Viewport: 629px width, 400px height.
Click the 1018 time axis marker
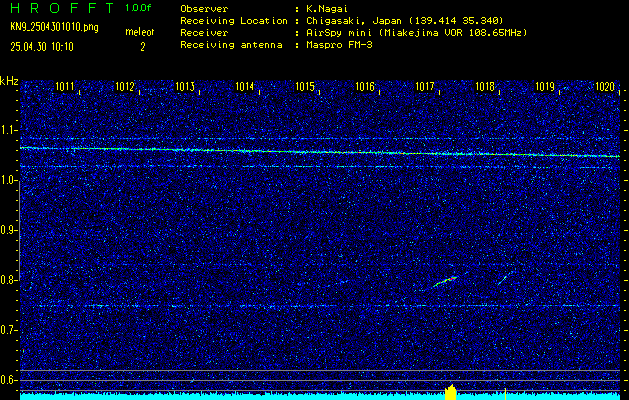click(x=485, y=86)
